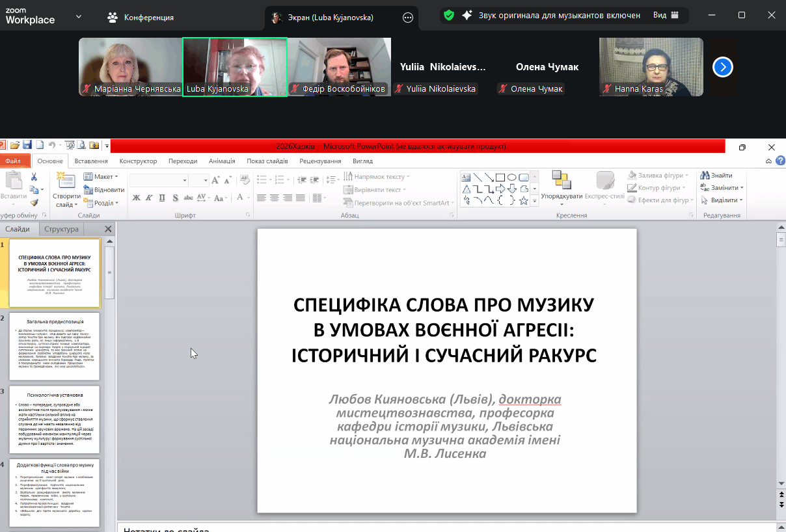Click the Save icon in quick access toolbar
The width and height of the screenshot is (786, 532).
pos(27,145)
